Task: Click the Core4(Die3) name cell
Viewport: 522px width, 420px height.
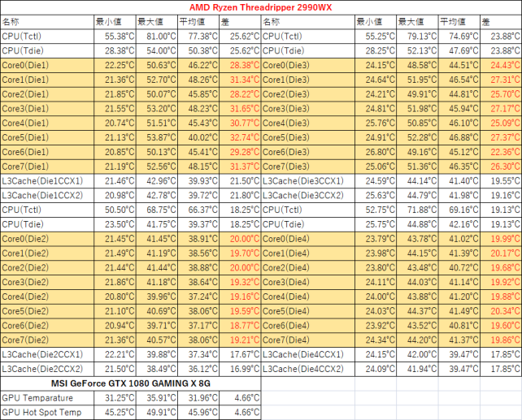Action: [308, 123]
